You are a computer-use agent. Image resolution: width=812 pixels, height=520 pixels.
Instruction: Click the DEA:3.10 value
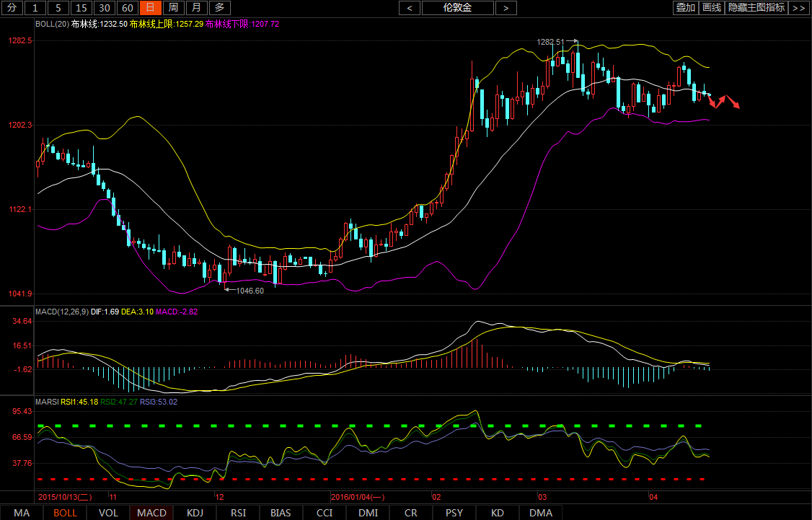click(137, 312)
